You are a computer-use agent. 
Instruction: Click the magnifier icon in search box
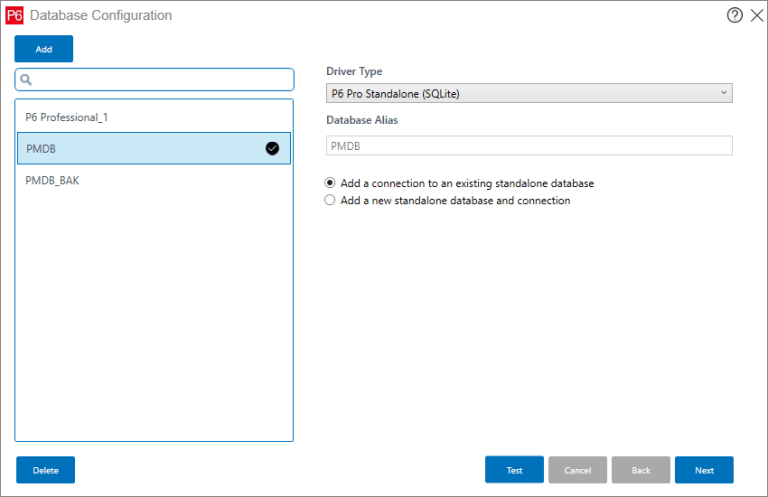26,79
